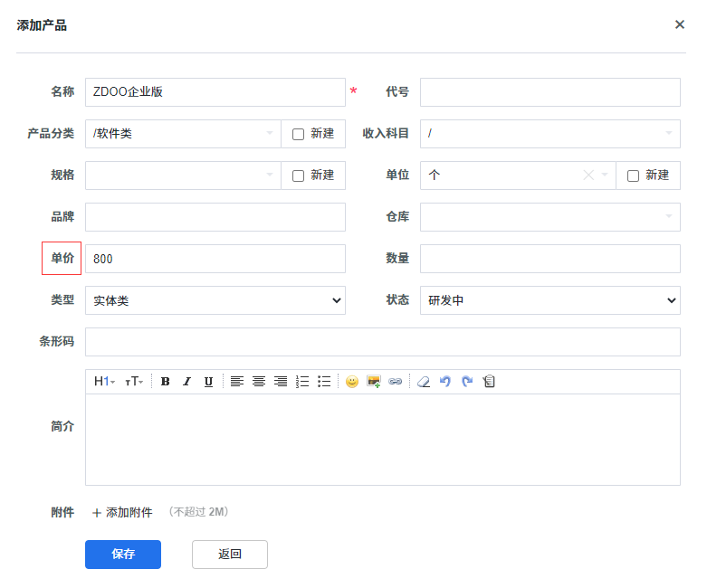Toggle italic formatting in editor

[186, 382]
